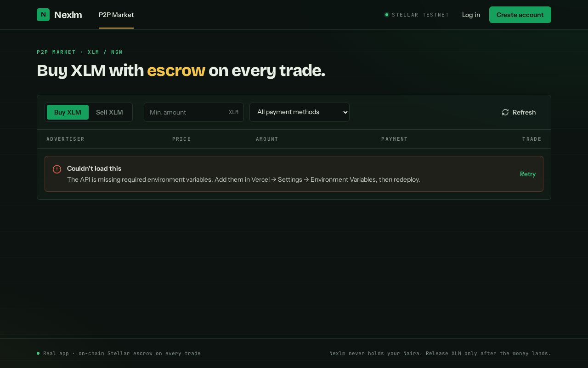Click the Nexlm brand name
Viewport: 588px width, 368px height.
(x=68, y=15)
